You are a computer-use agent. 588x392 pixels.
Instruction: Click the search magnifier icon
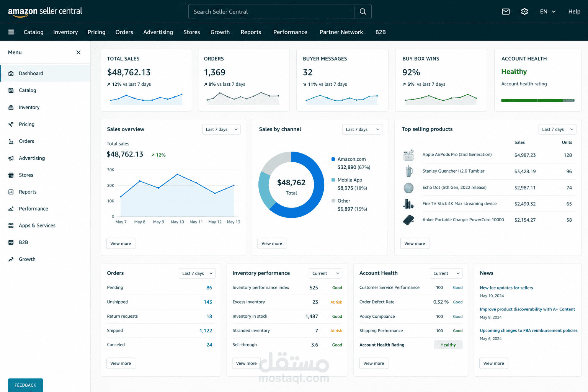(x=363, y=11)
